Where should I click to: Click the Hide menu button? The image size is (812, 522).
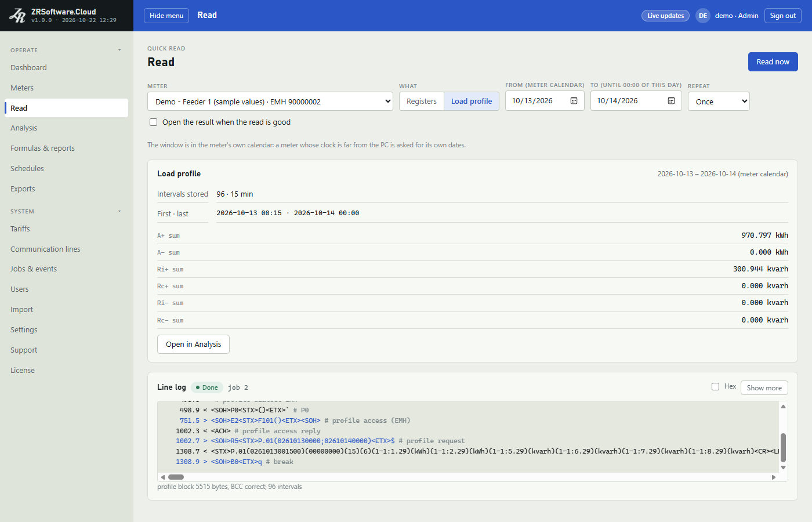pos(166,16)
